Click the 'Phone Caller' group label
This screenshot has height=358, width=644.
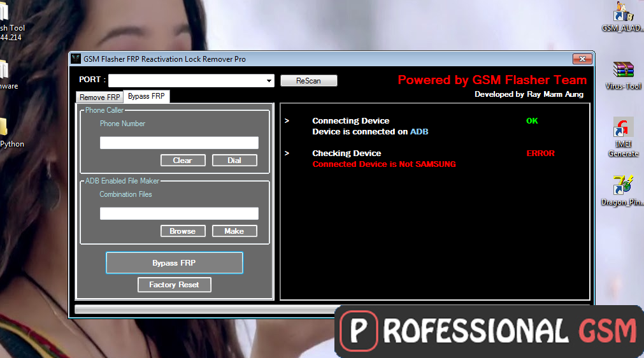[104, 110]
